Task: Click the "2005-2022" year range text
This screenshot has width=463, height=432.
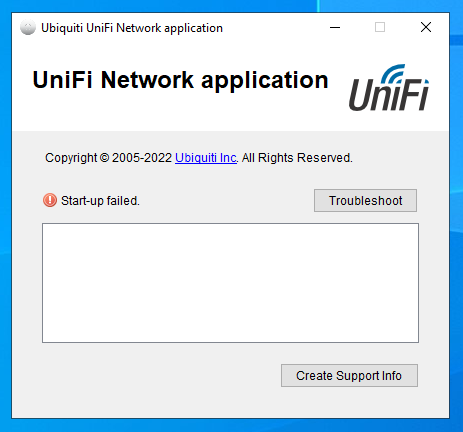Action: click(142, 158)
